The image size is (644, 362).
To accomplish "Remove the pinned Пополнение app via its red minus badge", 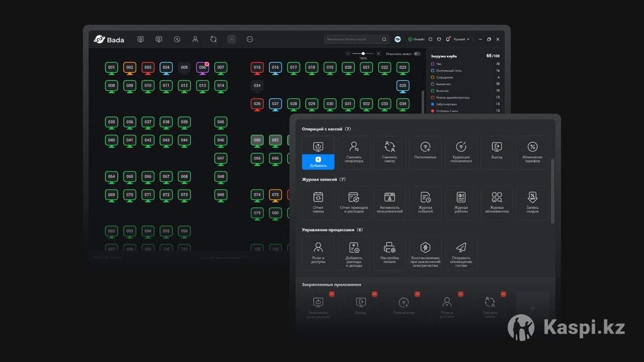I will click(x=417, y=294).
